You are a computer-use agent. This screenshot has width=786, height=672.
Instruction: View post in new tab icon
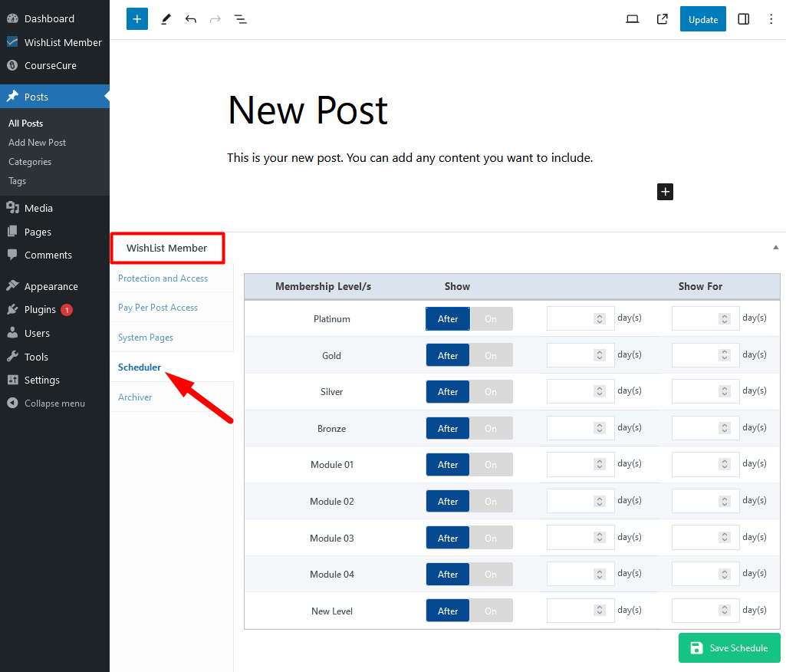coord(663,19)
